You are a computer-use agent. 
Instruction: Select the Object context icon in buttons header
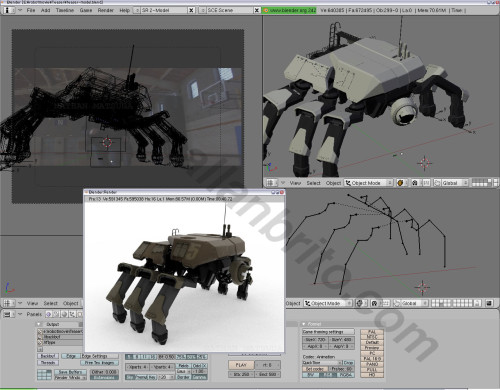point(72,314)
